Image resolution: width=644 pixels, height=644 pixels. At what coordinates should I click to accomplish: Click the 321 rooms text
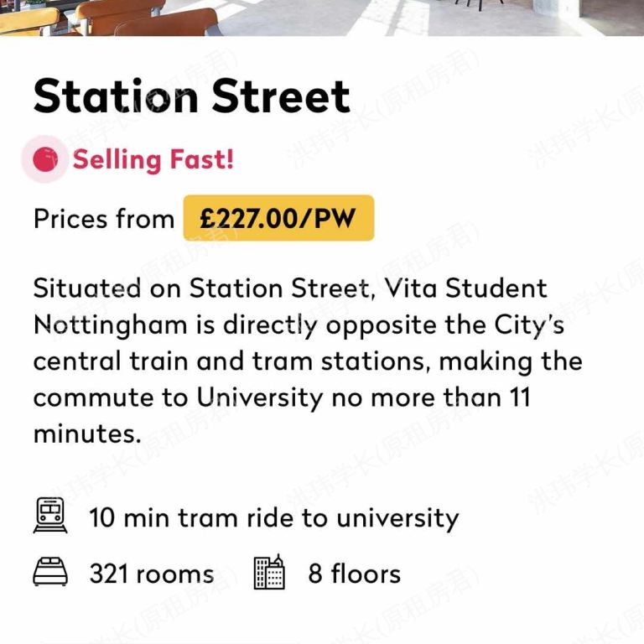[x=152, y=574]
